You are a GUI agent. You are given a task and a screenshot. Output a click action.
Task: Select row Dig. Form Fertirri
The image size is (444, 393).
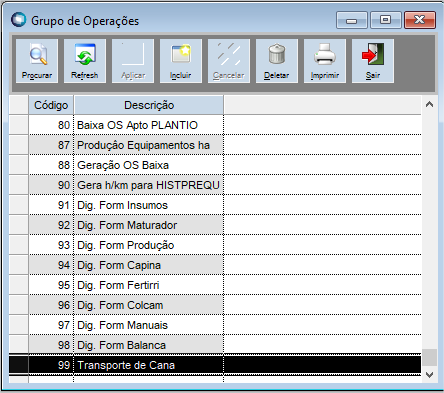(x=215, y=285)
